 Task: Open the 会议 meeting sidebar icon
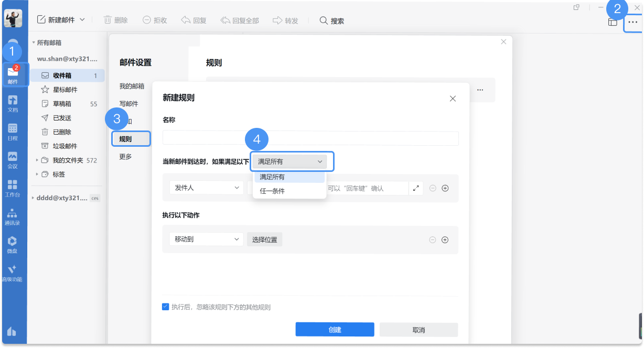coord(13,159)
